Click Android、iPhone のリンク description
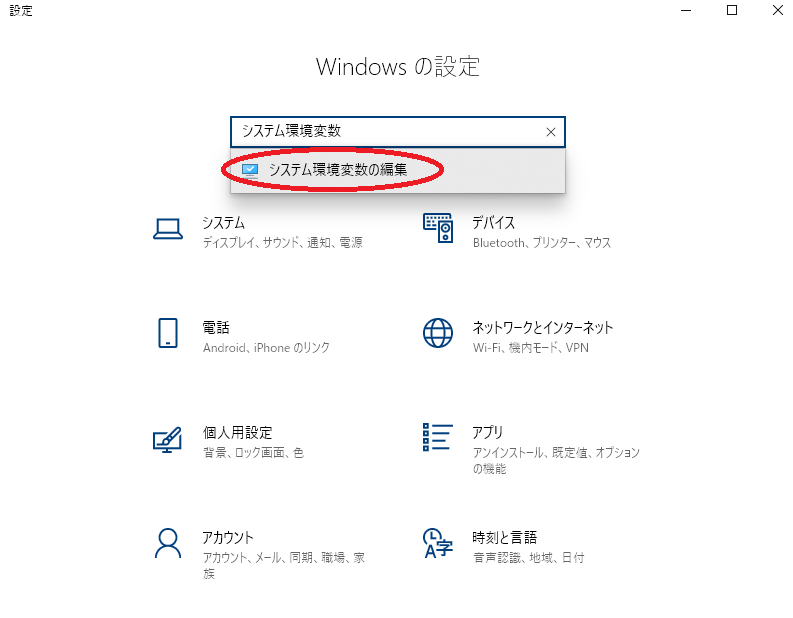 (x=266, y=347)
